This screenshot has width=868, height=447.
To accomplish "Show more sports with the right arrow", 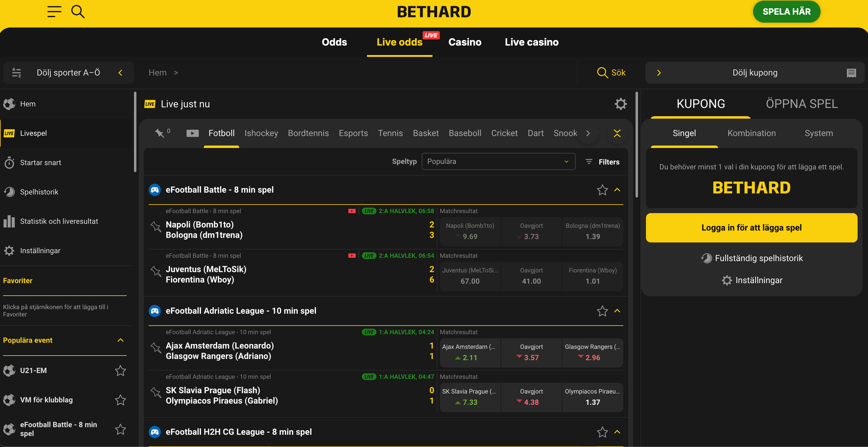I will pos(588,133).
